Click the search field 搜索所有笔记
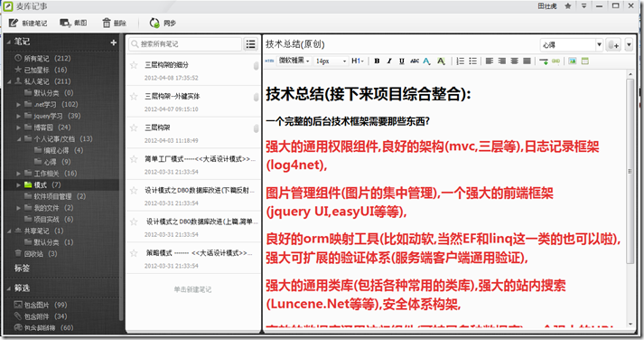 (185, 44)
